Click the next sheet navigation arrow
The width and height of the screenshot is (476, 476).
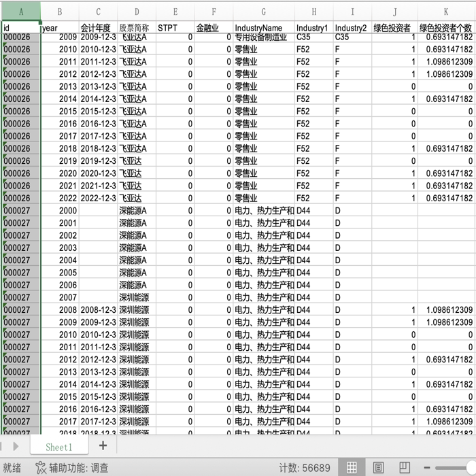point(16,446)
